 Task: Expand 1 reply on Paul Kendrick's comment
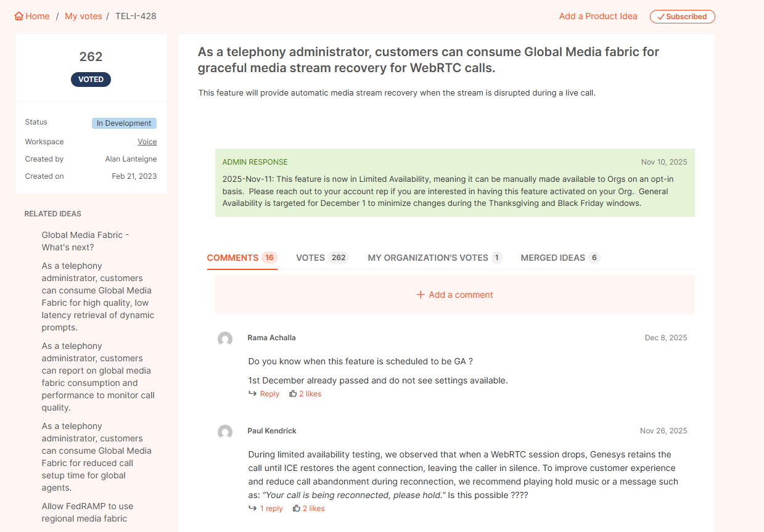click(x=266, y=509)
